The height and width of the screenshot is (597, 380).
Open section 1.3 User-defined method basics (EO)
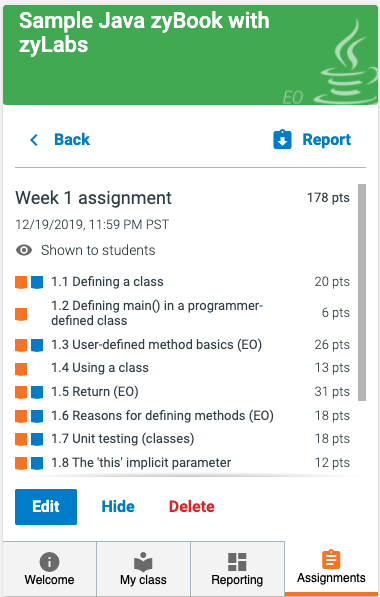pos(156,345)
